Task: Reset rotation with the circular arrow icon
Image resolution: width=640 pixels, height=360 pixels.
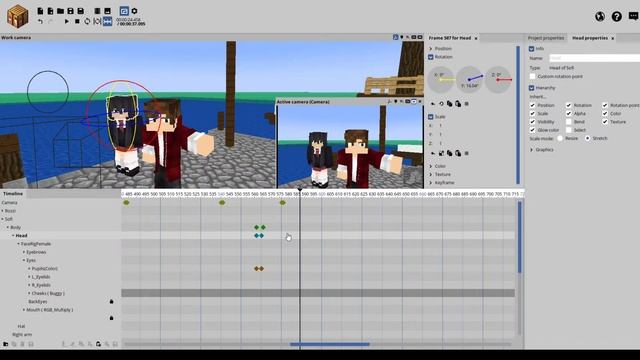Action: 441,104
